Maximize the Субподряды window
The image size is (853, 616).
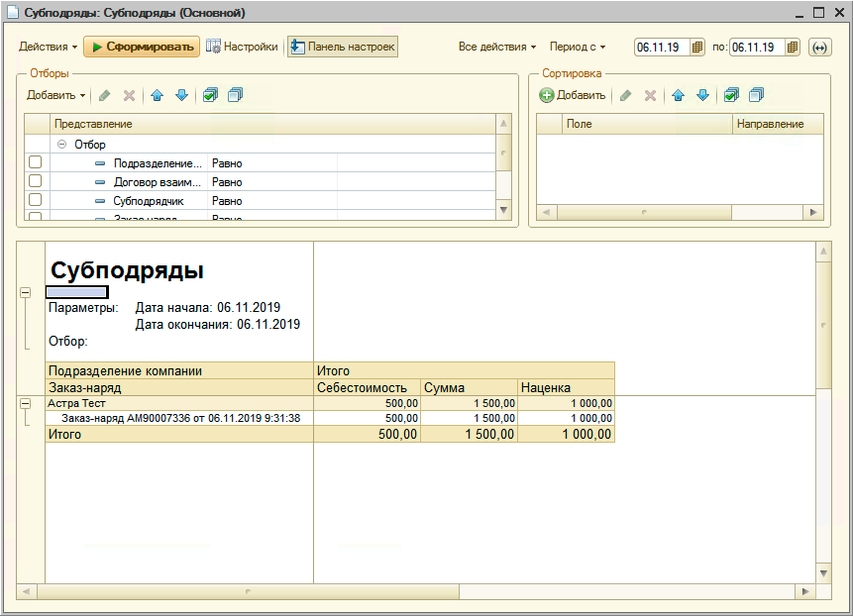click(x=818, y=13)
